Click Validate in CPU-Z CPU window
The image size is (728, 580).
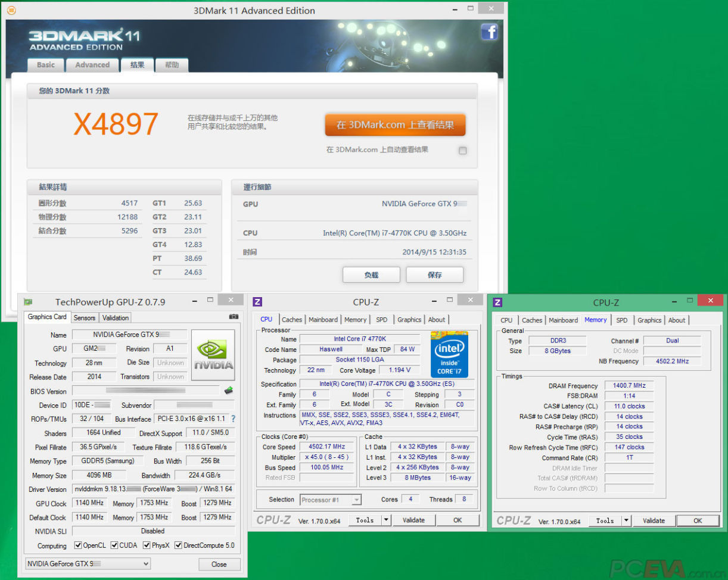pyautogui.click(x=413, y=520)
